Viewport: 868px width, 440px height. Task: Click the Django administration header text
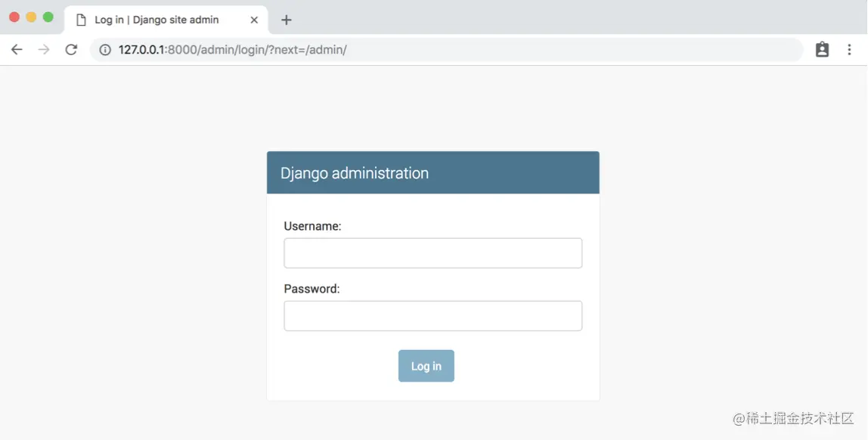(x=355, y=173)
